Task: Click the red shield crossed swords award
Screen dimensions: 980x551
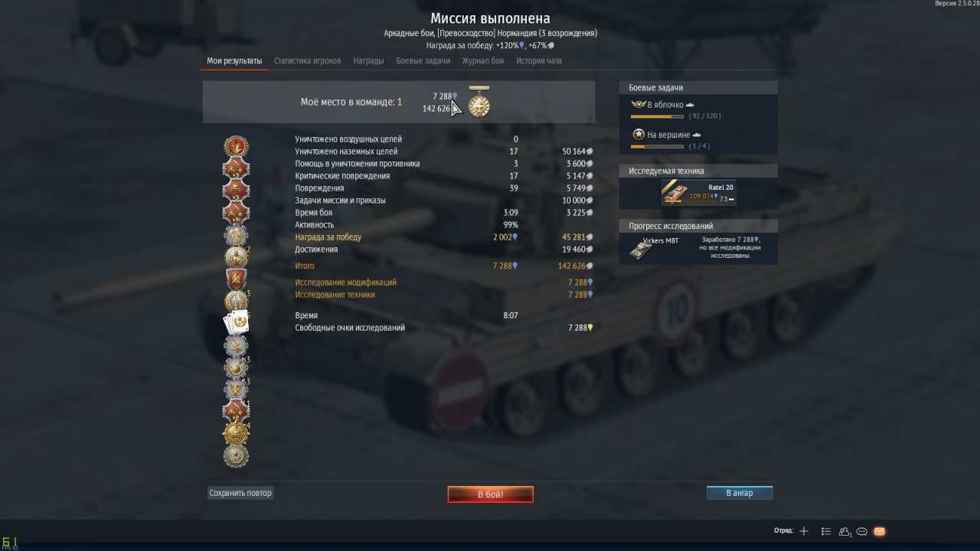Action: click(236, 279)
